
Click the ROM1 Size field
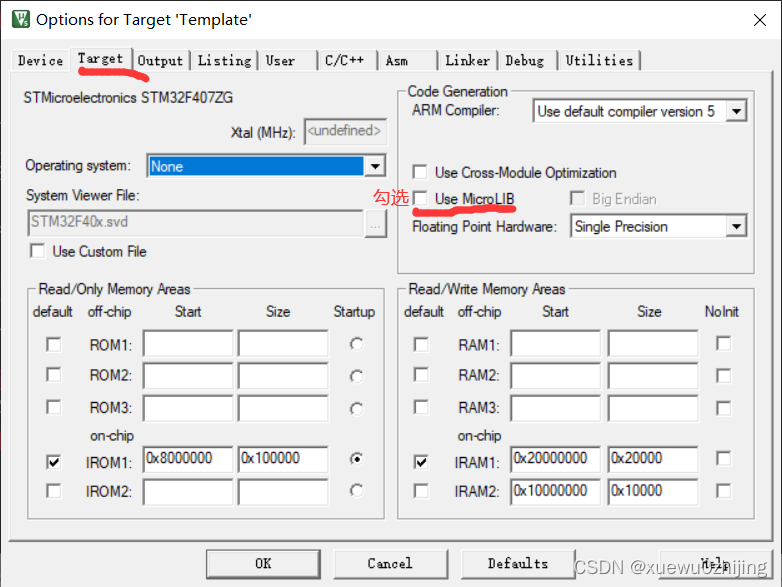[283, 343]
